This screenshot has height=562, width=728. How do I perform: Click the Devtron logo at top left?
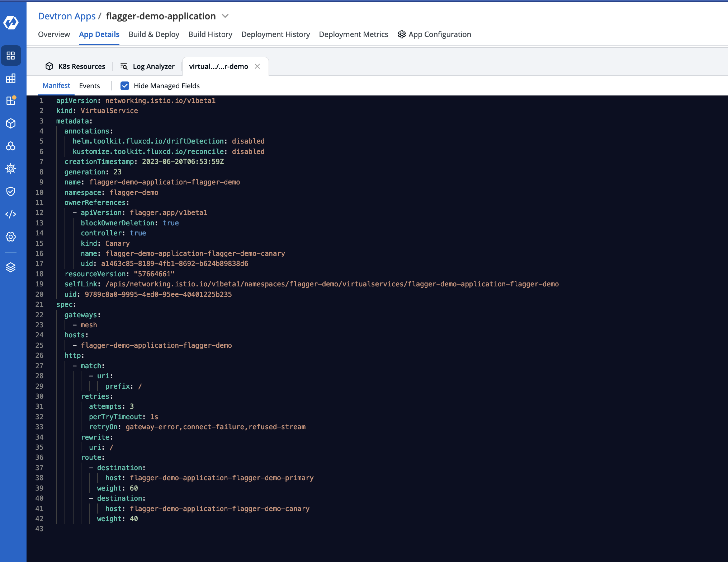[11, 22]
